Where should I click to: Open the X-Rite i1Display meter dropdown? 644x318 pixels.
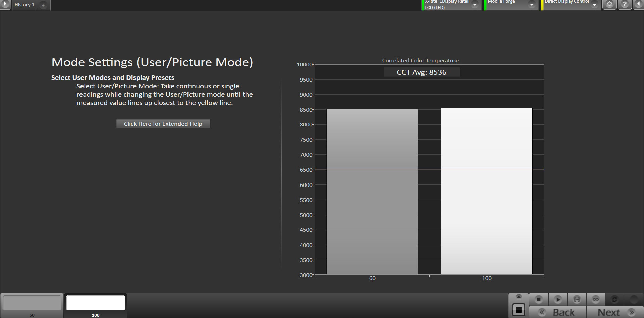pyautogui.click(x=475, y=5)
